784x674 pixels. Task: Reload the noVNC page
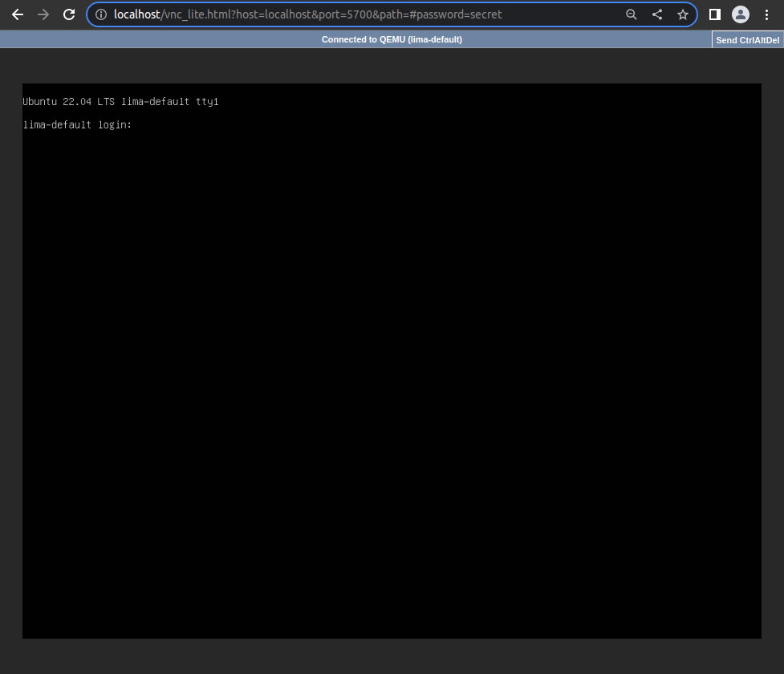(68, 14)
